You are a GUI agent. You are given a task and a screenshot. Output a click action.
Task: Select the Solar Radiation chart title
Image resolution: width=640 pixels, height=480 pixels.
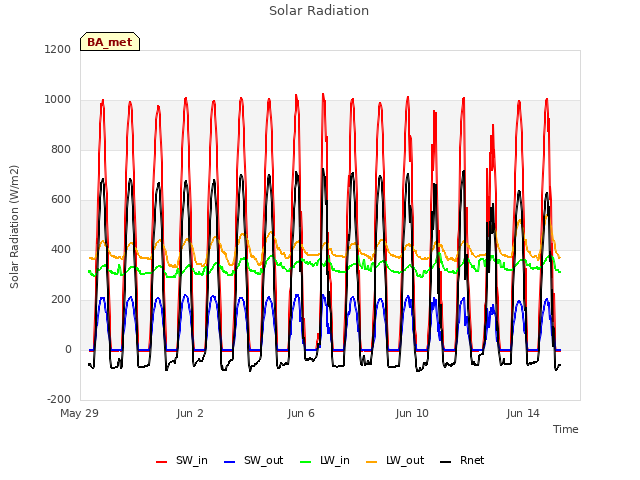(x=319, y=11)
